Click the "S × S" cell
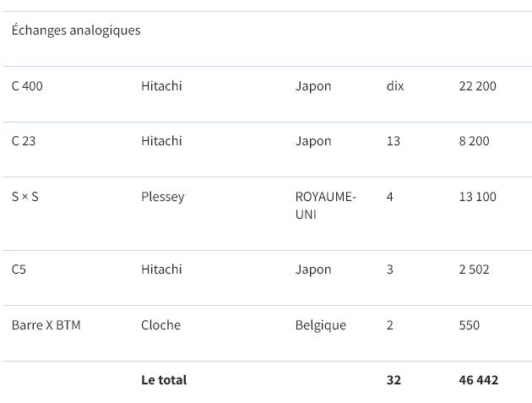 pyautogui.click(x=25, y=197)
